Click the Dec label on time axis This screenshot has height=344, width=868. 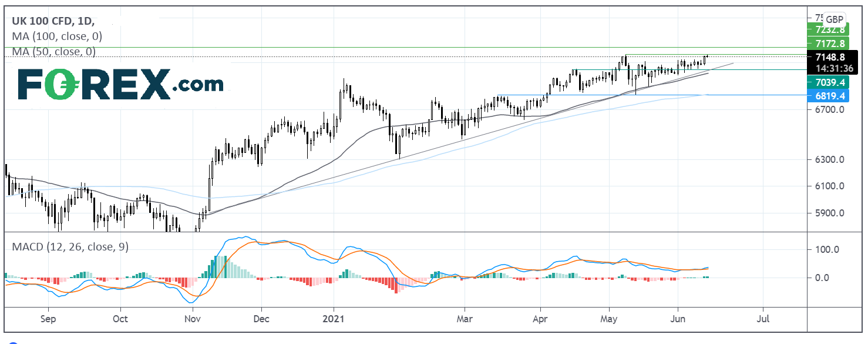click(x=261, y=320)
